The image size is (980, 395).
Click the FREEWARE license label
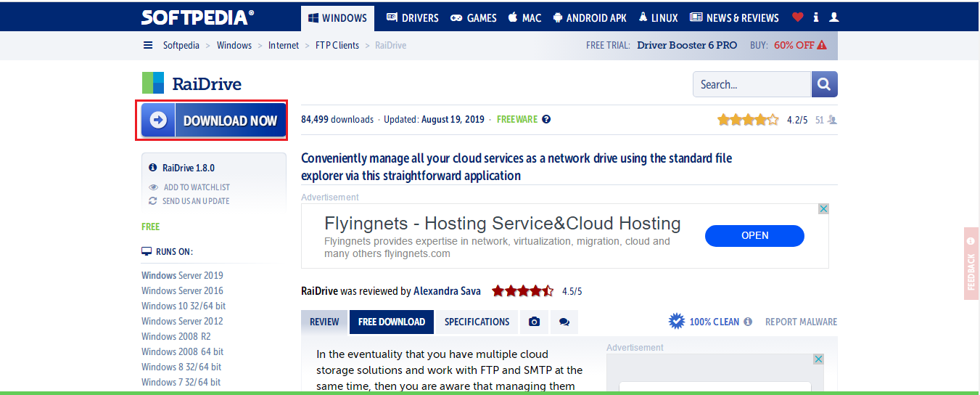point(517,119)
